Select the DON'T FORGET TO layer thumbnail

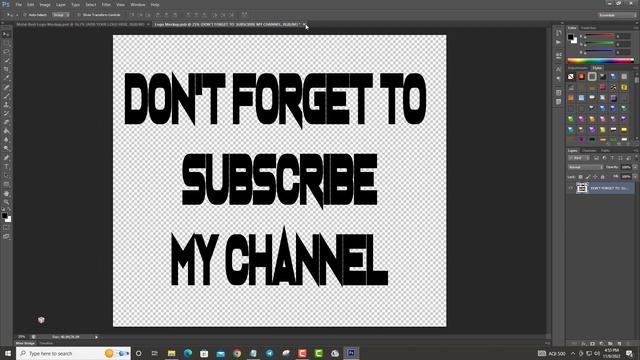pos(582,188)
